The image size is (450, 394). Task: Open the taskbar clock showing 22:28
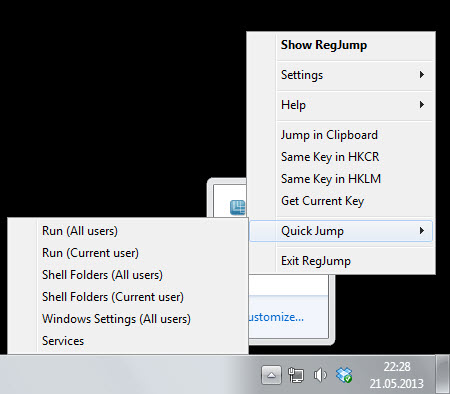[x=397, y=375]
